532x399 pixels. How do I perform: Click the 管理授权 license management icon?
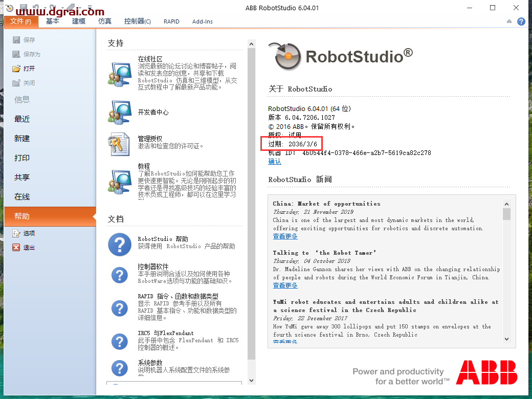[119, 144]
